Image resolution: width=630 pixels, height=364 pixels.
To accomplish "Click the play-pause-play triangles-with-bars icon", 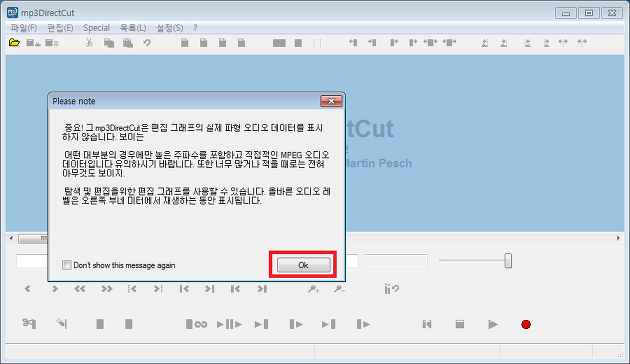I will (229, 324).
